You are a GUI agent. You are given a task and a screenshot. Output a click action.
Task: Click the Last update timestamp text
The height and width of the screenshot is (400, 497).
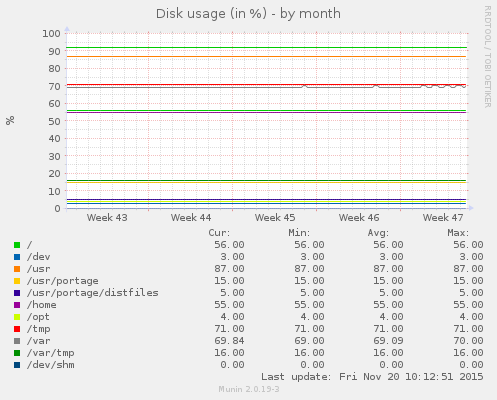pos(372,377)
